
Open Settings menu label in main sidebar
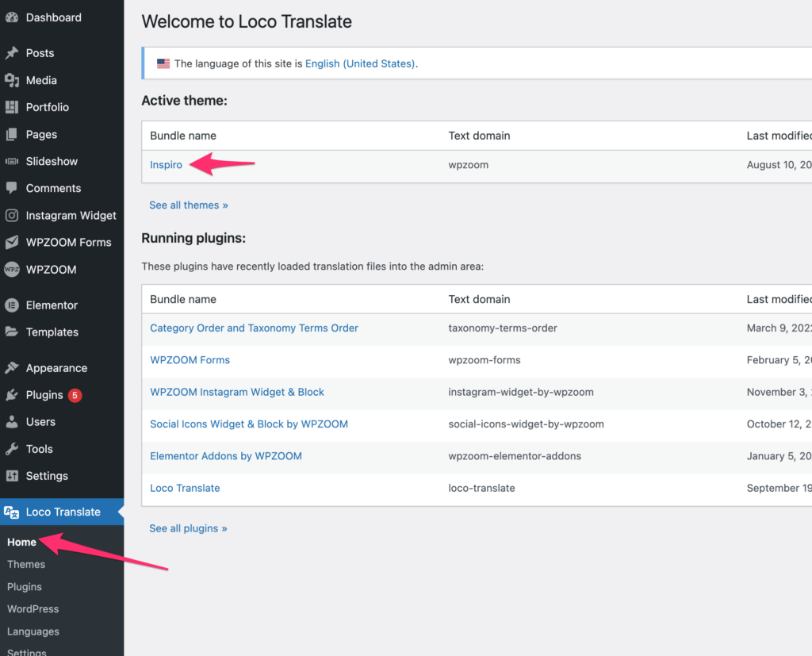point(47,476)
